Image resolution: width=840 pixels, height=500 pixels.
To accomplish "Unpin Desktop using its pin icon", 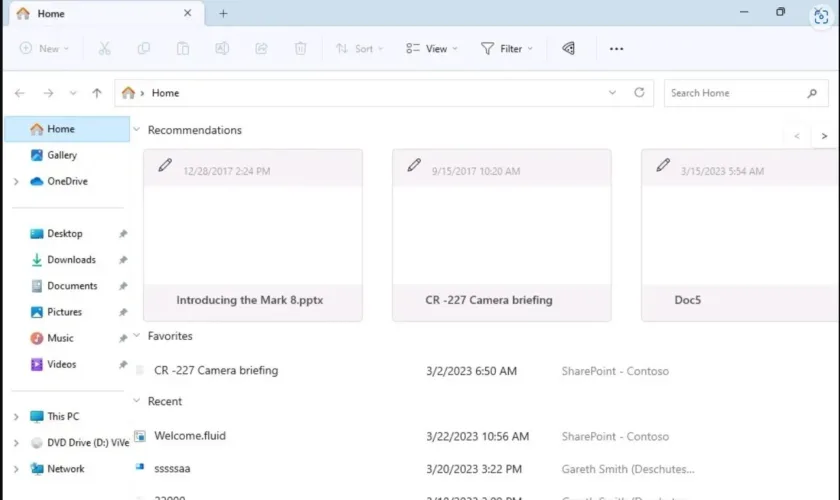I will point(123,234).
